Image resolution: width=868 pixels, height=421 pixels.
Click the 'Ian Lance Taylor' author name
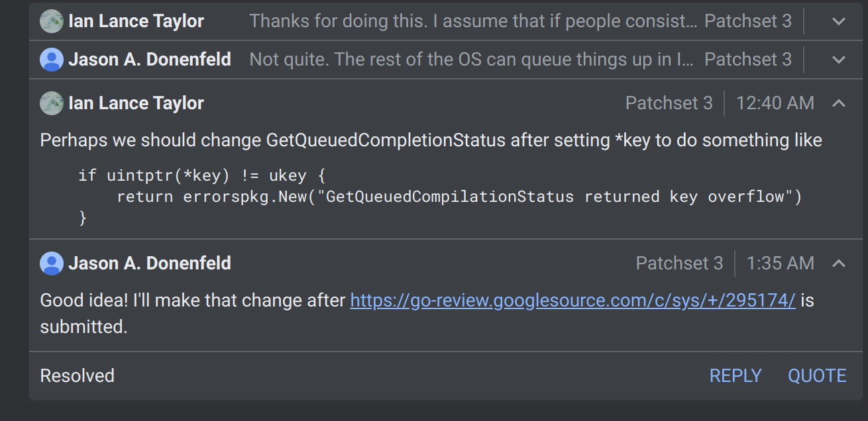point(136,103)
